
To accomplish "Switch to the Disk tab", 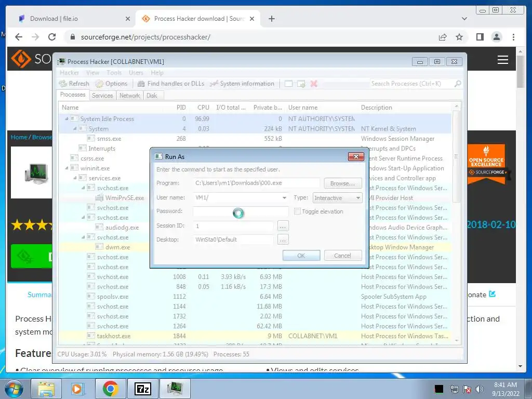I will pos(152,96).
